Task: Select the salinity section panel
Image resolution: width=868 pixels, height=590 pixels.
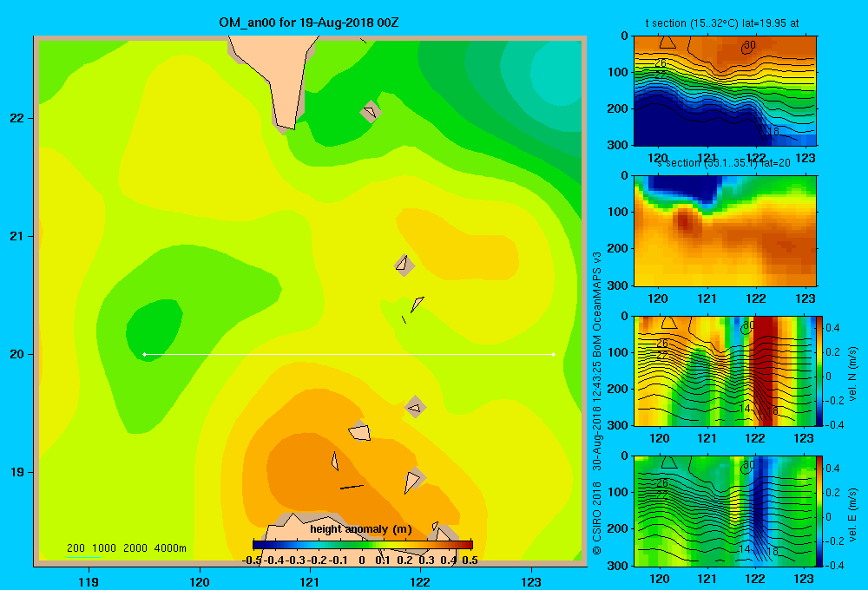Action: pos(725,231)
